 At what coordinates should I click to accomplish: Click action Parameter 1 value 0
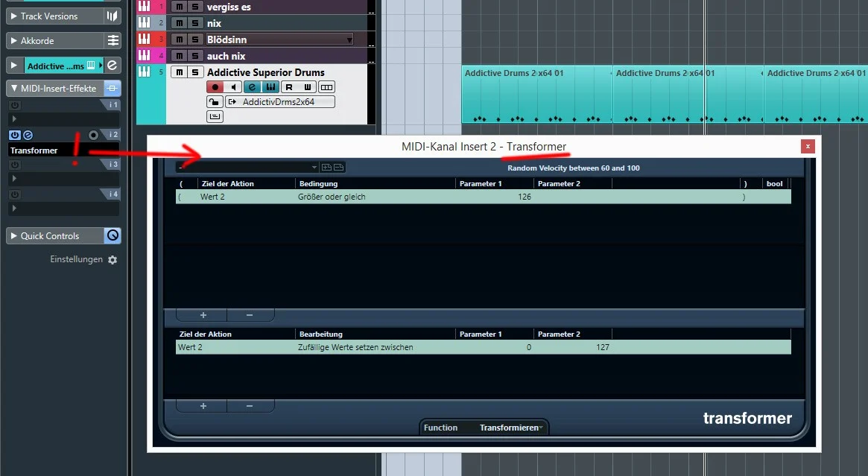click(x=529, y=347)
